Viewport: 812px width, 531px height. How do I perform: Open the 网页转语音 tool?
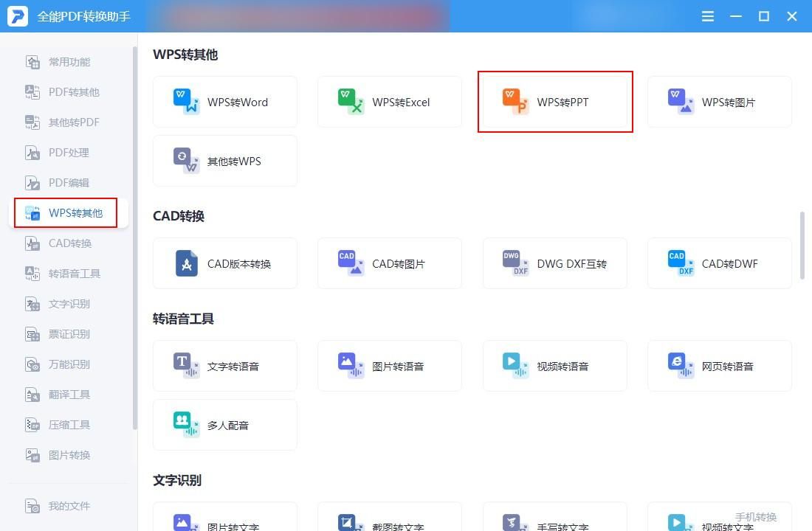coord(719,366)
